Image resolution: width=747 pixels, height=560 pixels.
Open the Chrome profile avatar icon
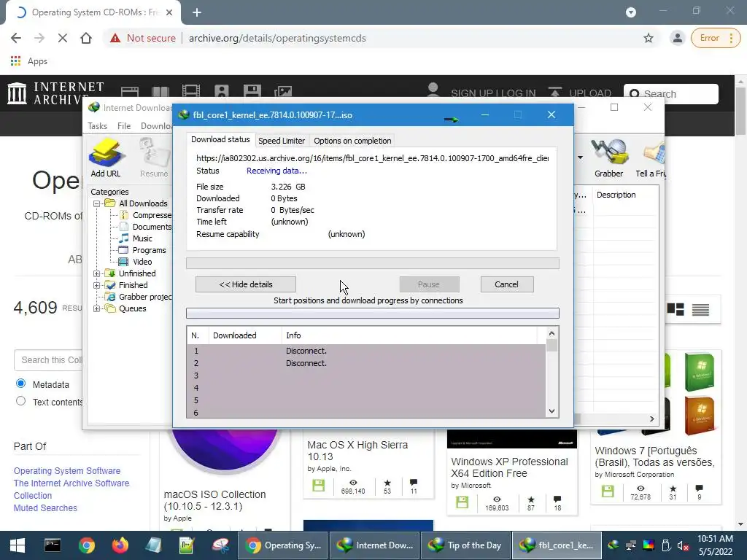677,38
